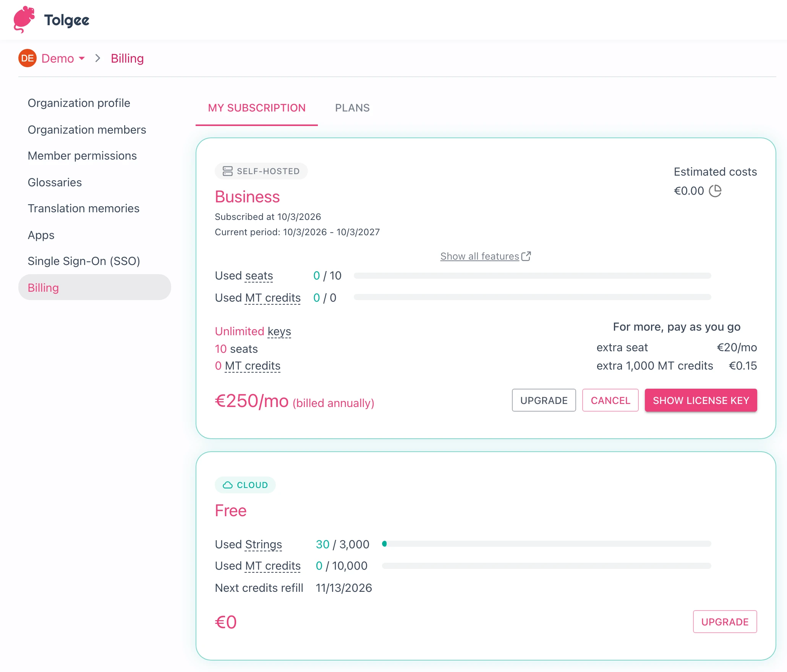
Task: Click the estimated costs pie chart icon
Action: pos(715,191)
